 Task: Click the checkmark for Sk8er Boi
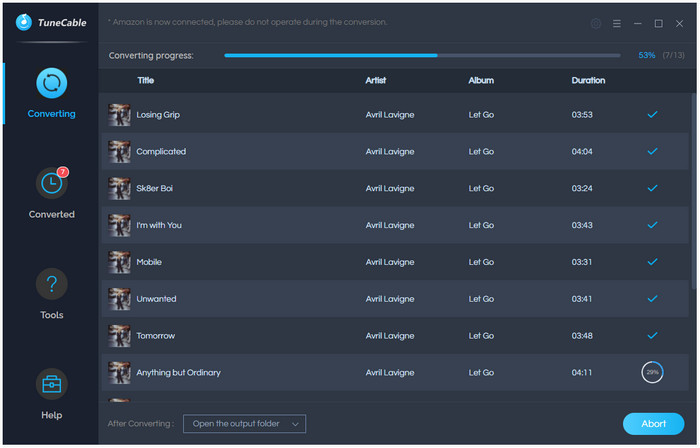click(652, 188)
